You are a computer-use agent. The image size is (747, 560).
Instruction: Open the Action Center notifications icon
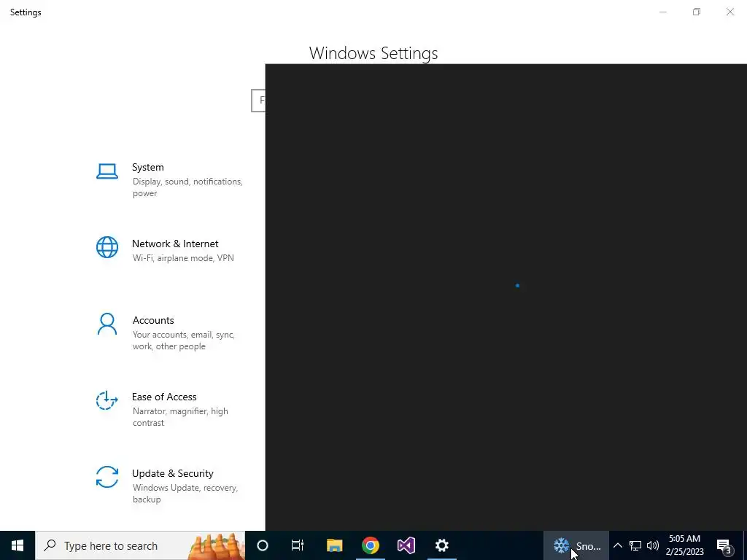pyautogui.click(x=724, y=545)
